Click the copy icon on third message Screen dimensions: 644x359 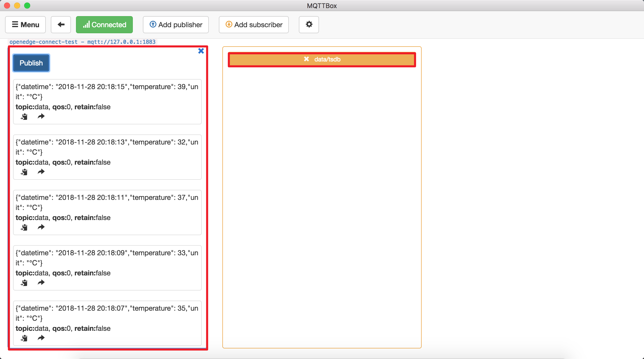click(24, 228)
